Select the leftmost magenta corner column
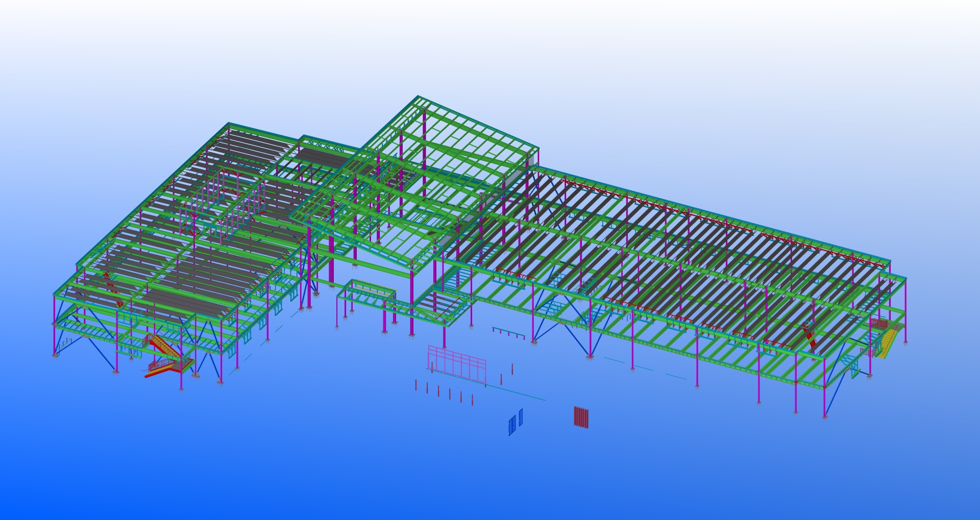Viewport: 980px width, 520px height. tap(55, 327)
